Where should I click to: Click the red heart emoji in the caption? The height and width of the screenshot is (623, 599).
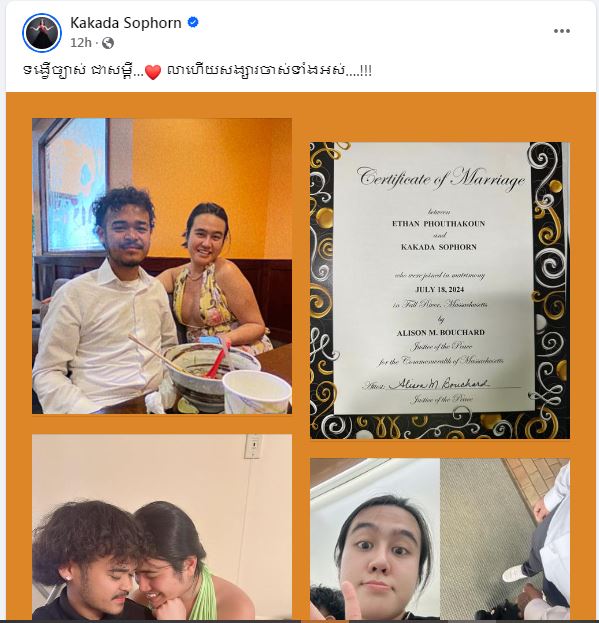tap(153, 72)
